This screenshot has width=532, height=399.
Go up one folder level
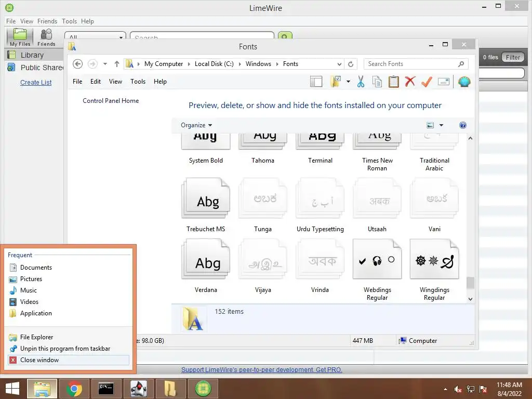117,64
